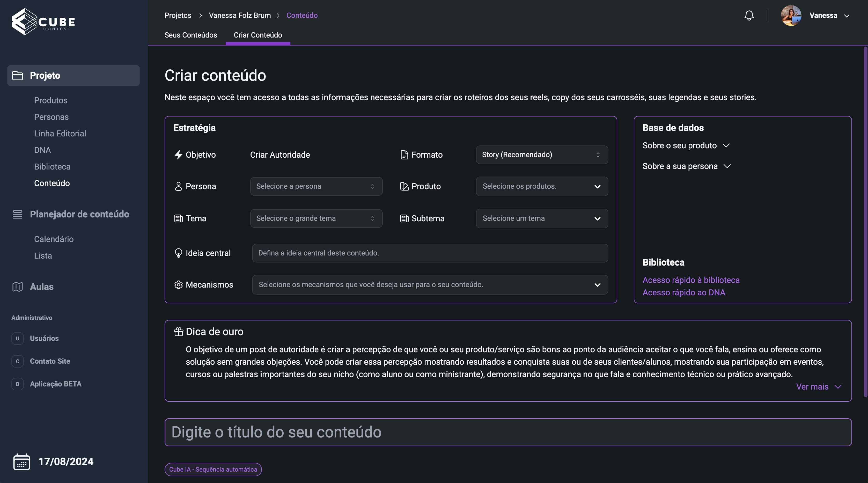Expand the Vanessa user menu chevron

coord(847,16)
